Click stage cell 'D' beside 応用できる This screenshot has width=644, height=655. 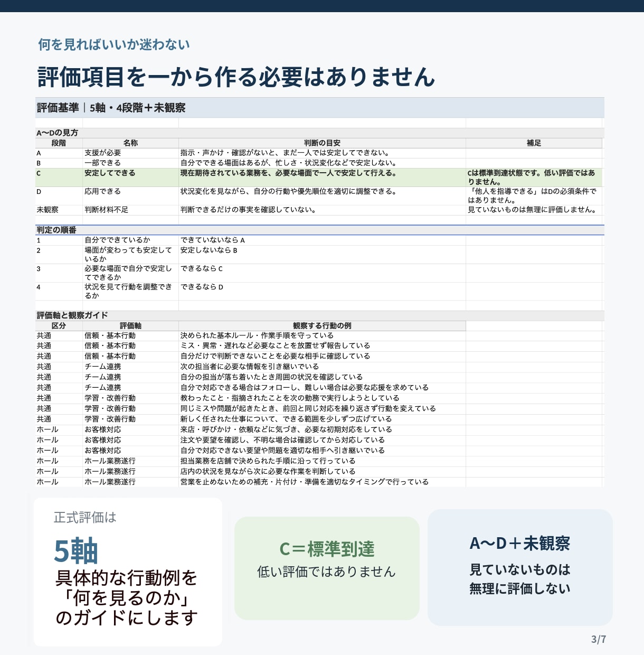39,191
